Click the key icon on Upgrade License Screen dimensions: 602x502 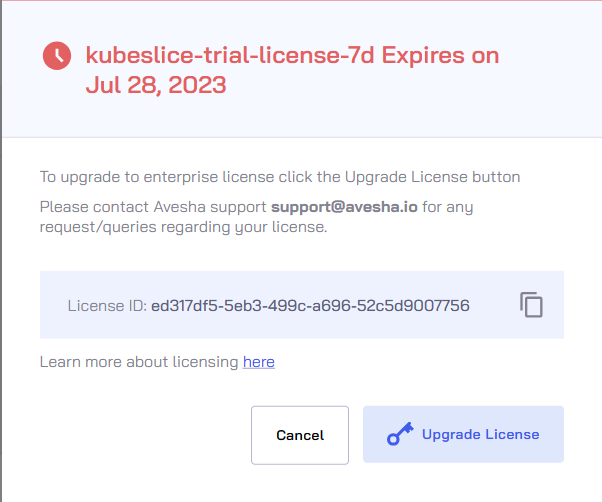(400, 434)
